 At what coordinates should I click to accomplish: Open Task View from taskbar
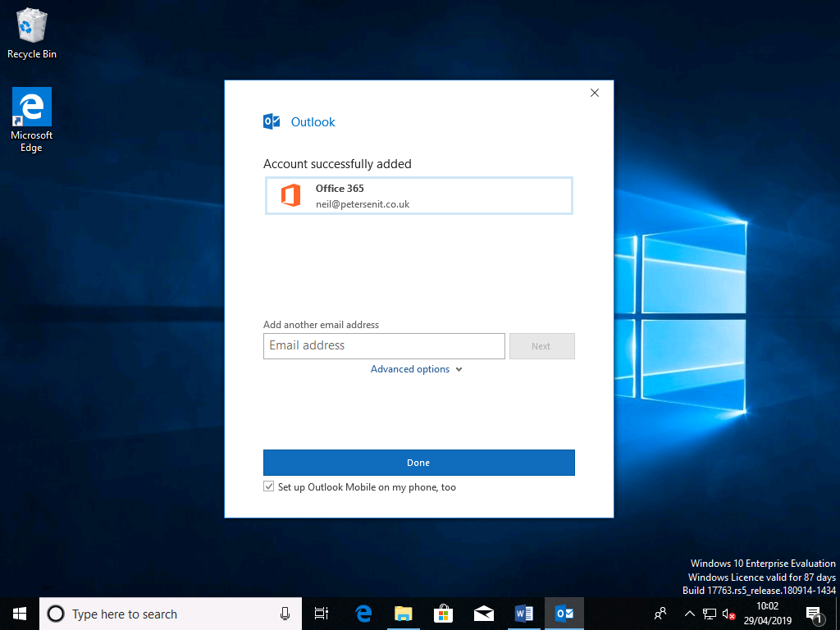click(322, 614)
